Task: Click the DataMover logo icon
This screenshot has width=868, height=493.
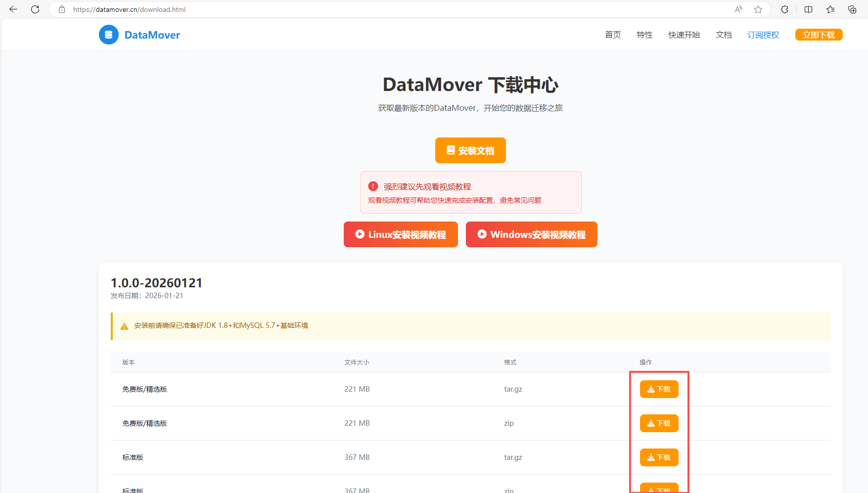Action: [x=109, y=35]
